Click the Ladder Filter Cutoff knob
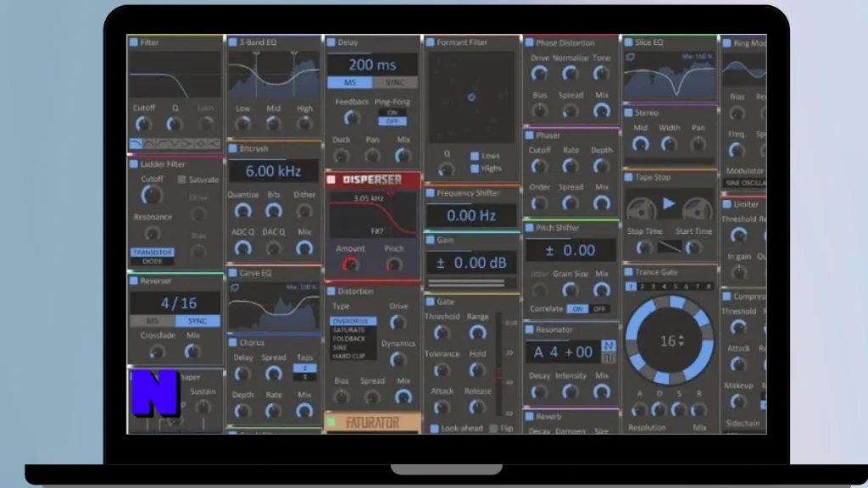 [151, 195]
